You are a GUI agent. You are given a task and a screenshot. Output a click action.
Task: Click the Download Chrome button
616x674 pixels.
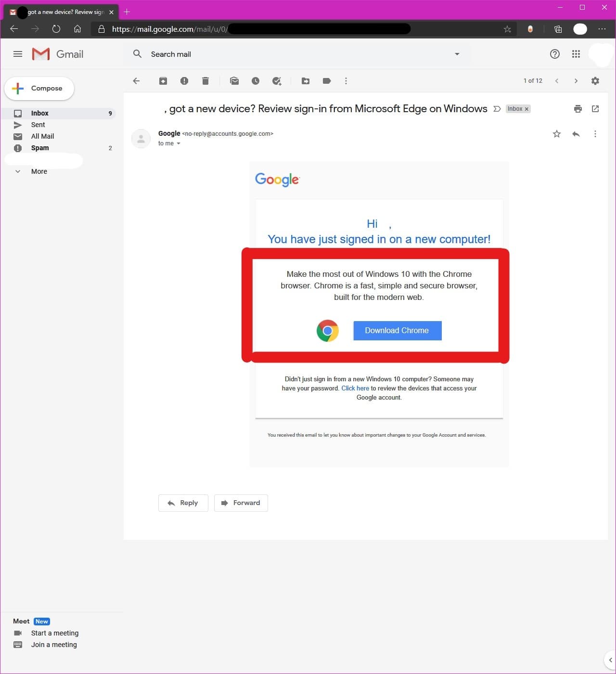[x=397, y=330]
